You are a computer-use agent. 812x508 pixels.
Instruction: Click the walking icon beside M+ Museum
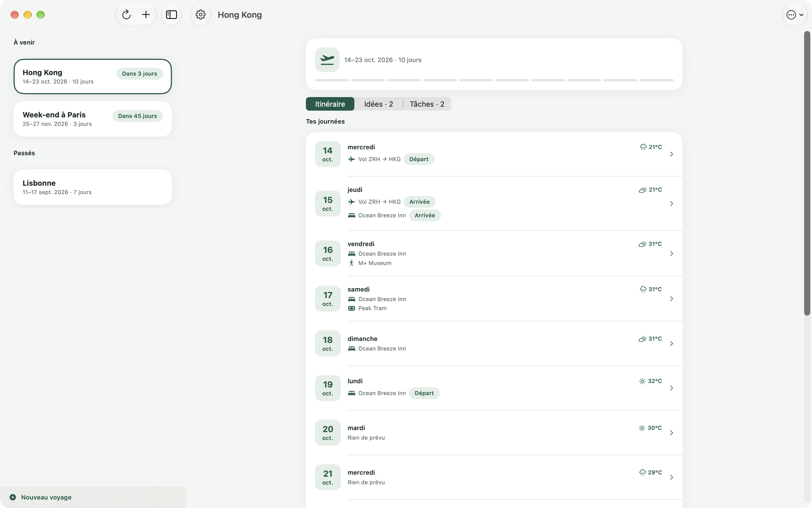(x=352, y=263)
